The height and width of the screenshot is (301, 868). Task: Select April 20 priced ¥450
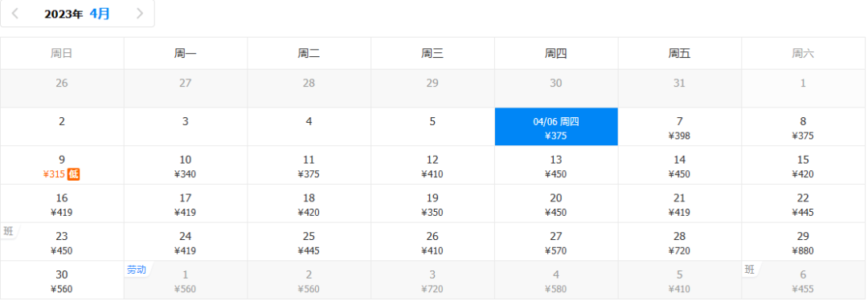556,203
